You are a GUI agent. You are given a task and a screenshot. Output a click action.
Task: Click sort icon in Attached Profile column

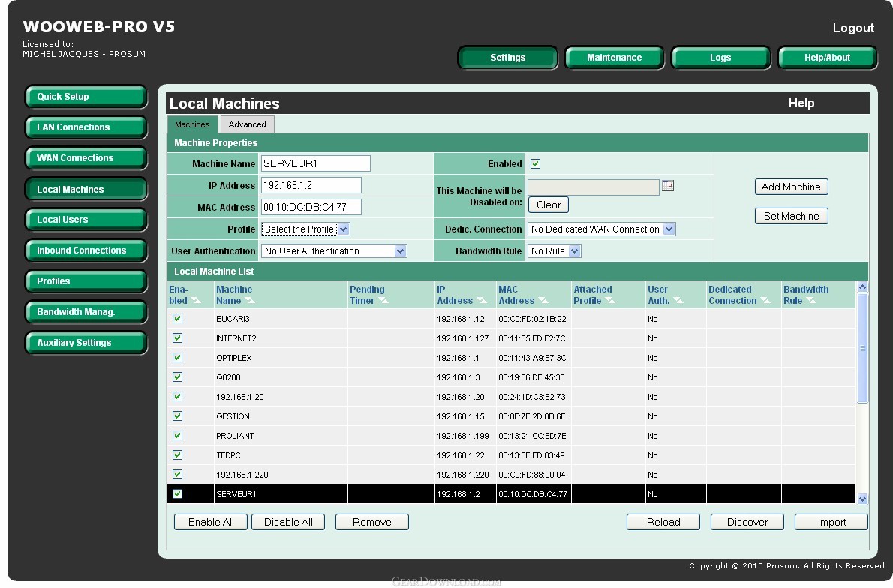[x=610, y=301]
